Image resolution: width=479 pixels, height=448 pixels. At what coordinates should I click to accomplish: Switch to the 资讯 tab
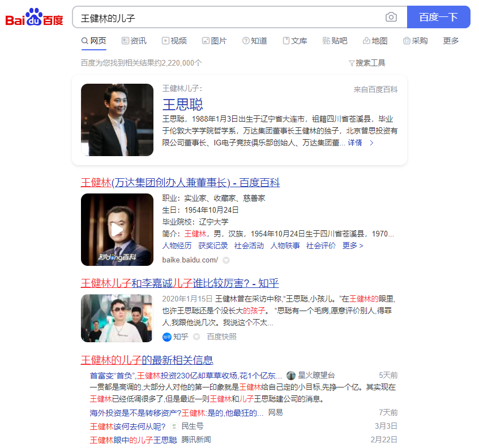134,41
